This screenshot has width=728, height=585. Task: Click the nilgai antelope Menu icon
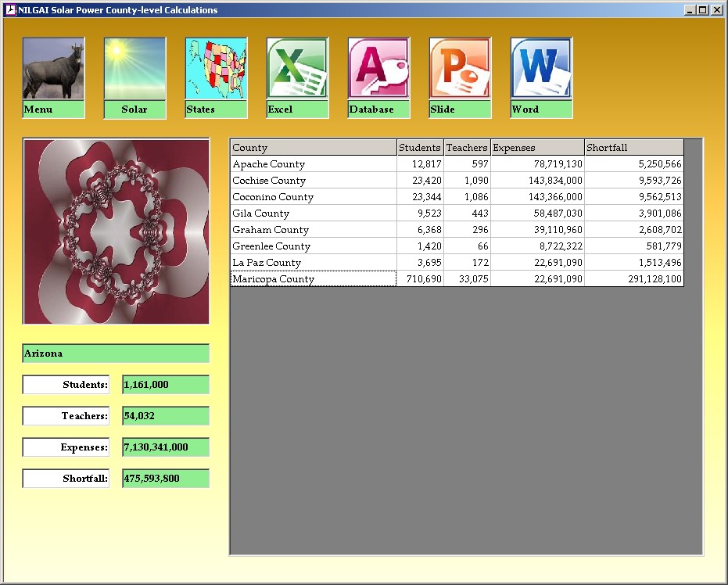tap(53, 69)
